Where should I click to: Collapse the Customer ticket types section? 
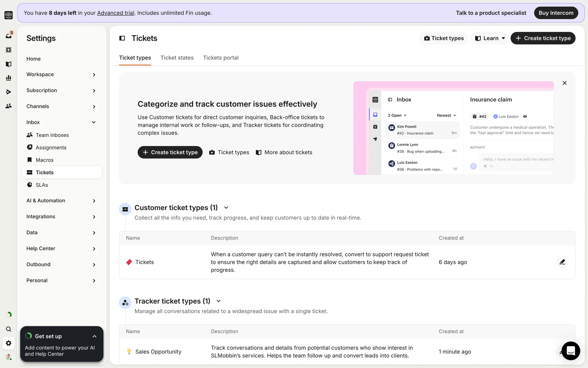click(x=226, y=208)
